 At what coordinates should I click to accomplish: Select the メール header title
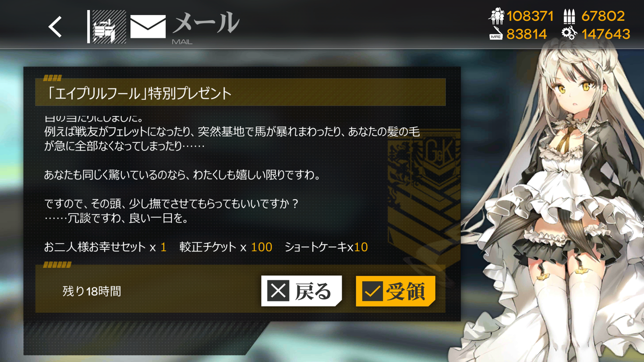click(x=206, y=24)
